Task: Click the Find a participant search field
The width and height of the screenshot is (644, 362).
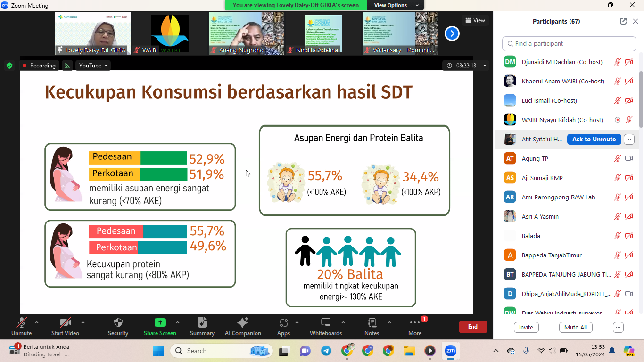Action: [569, 44]
